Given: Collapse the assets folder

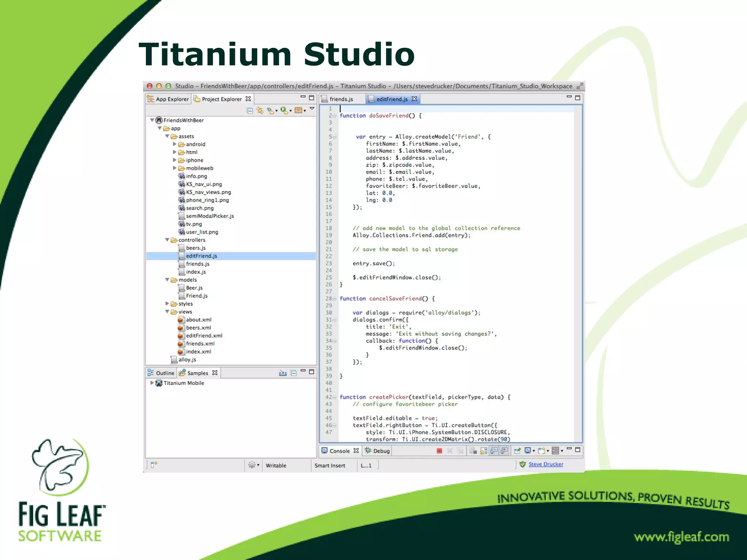Looking at the screenshot, I should (x=167, y=136).
